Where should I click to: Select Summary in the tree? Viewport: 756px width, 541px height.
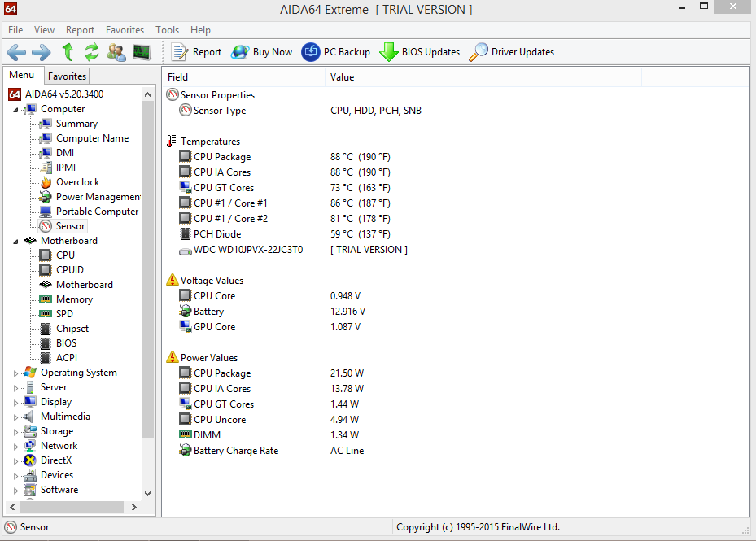76,124
